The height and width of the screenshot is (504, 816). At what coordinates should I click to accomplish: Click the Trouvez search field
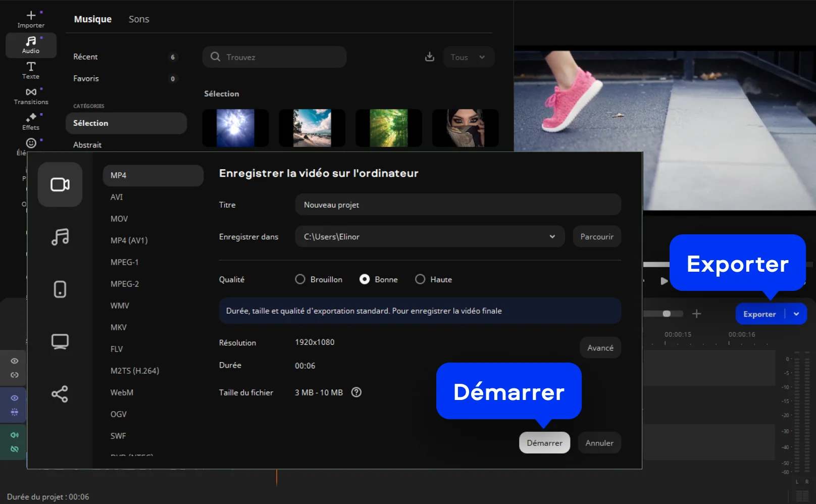point(275,57)
